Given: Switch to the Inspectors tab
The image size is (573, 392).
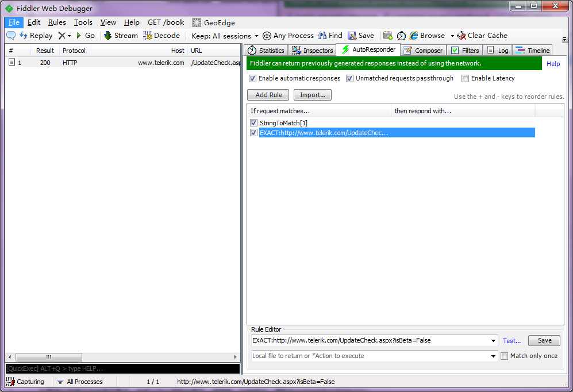Looking at the screenshot, I should pyautogui.click(x=313, y=51).
